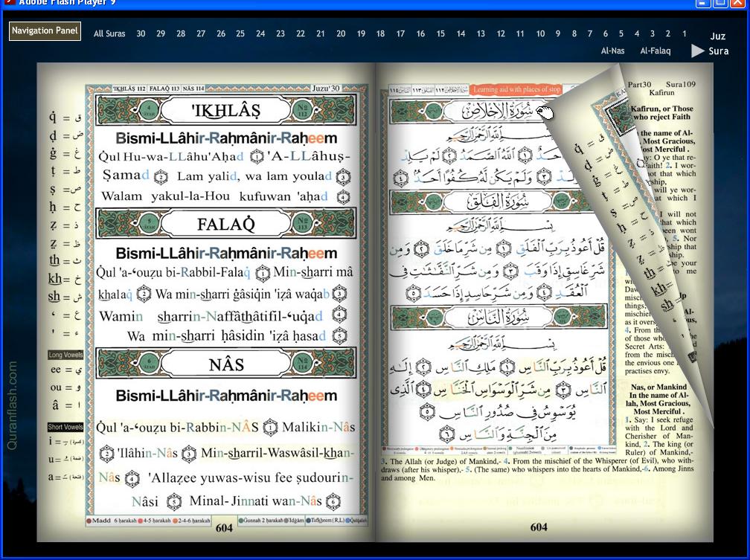Go to Juz 10
The height and width of the screenshot is (560, 750).
540,34
